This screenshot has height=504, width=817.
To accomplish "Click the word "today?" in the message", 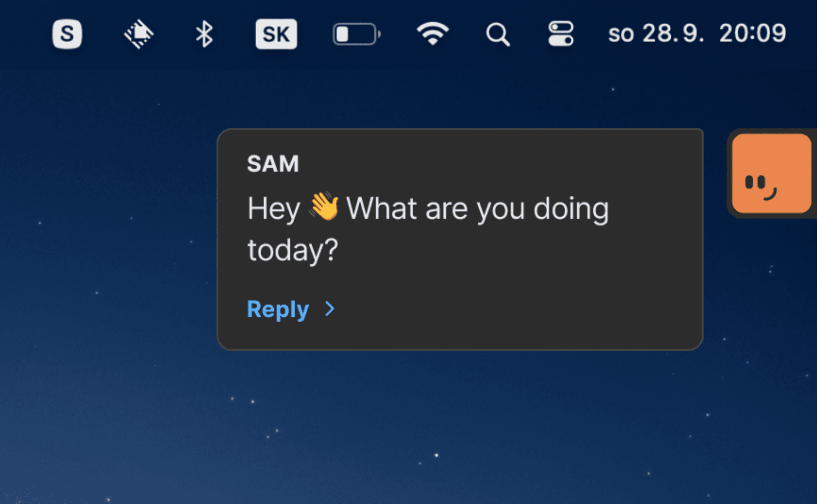I will click(x=293, y=250).
